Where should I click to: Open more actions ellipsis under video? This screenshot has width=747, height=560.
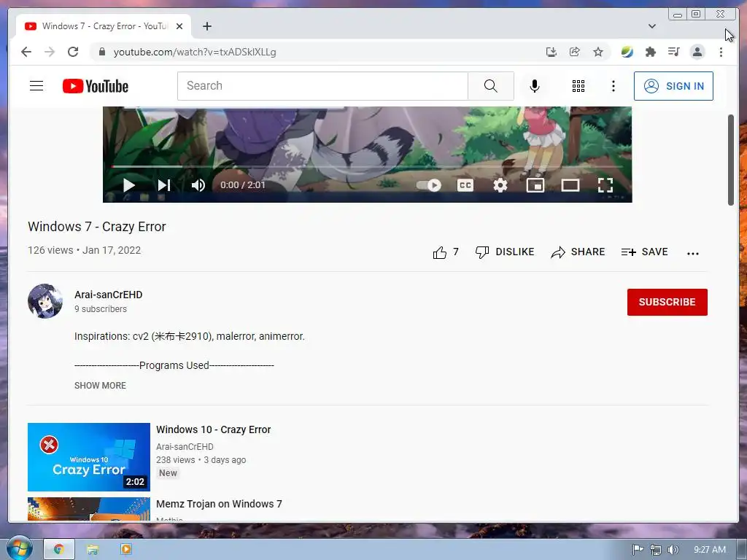693,253
